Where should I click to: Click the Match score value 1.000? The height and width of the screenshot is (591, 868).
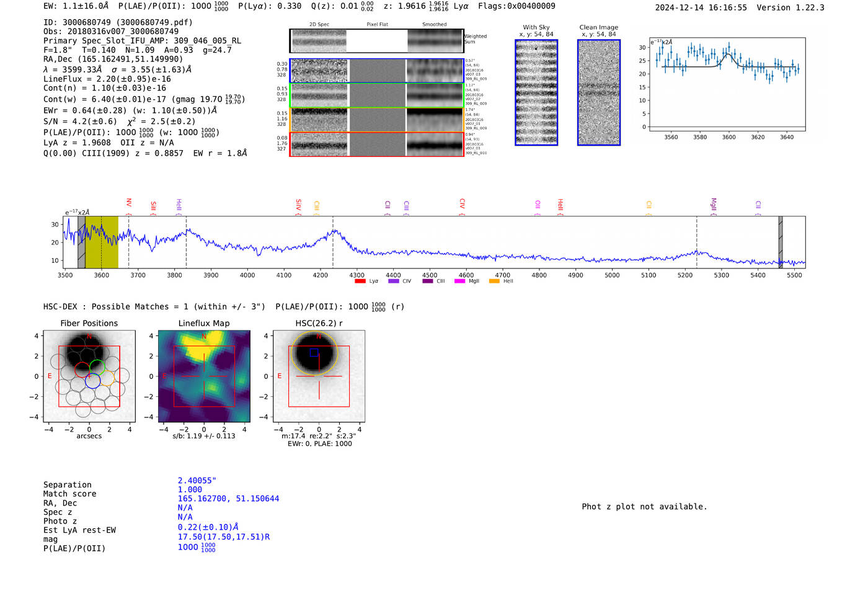(190, 490)
